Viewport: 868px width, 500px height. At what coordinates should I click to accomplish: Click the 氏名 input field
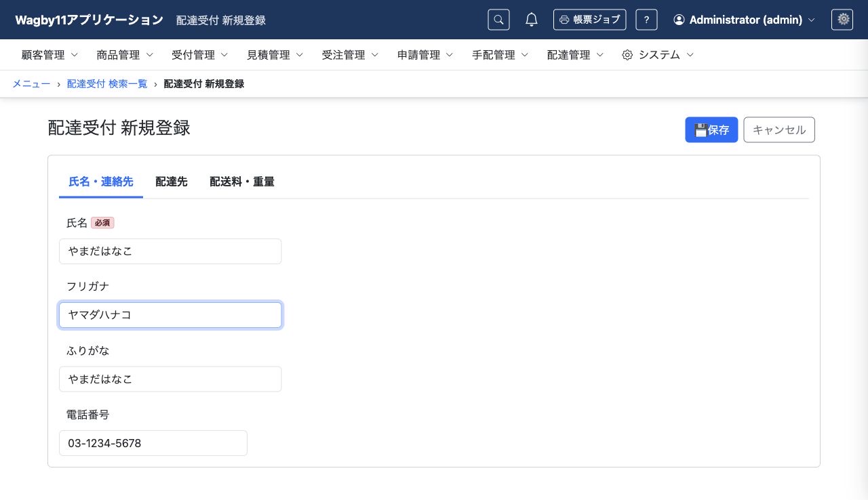coord(170,251)
